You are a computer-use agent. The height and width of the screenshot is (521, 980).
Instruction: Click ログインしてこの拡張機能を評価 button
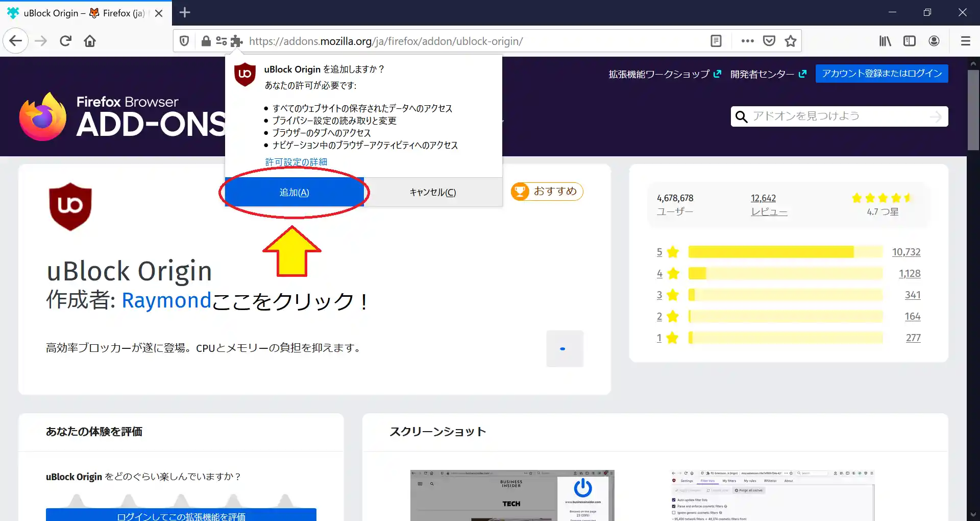click(x=181, y=515)
